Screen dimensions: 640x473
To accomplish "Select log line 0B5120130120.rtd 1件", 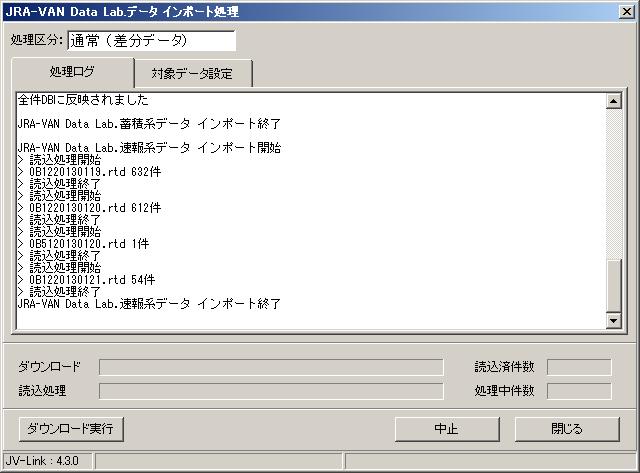I will click(x=83, y=244).
